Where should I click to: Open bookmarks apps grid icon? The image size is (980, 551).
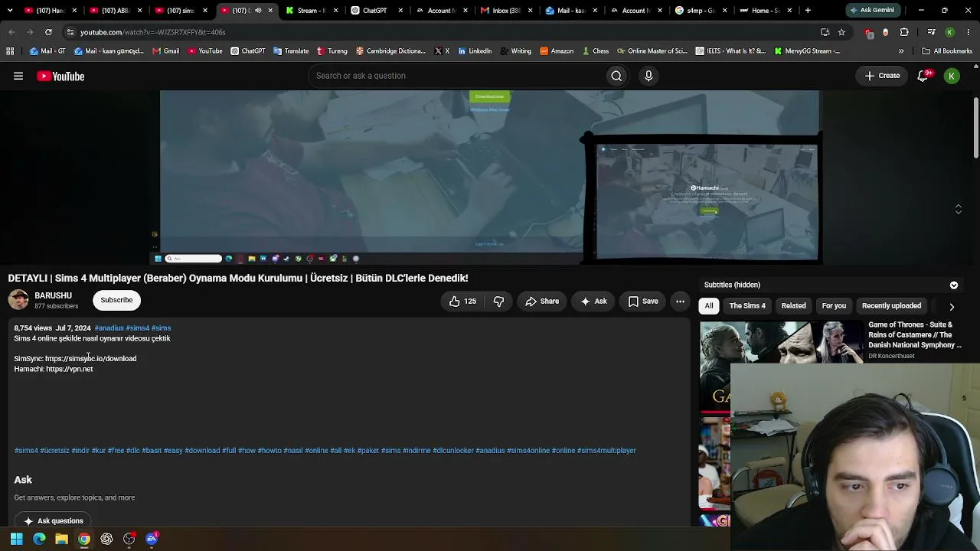(10, 51)
